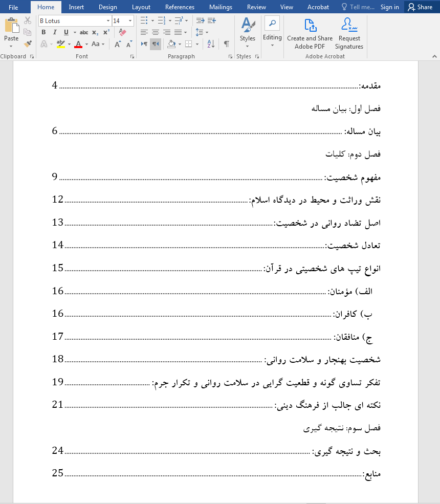Open the font name dropdown
This screenshot has height=504, width=440.
[x=108, y=21]
